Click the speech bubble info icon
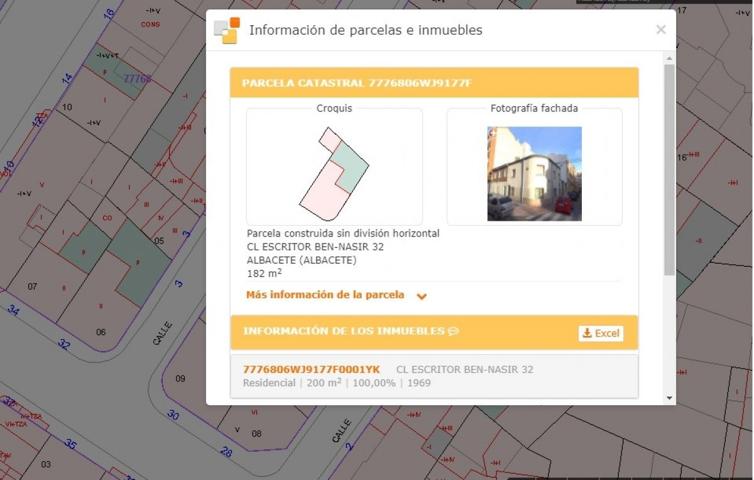 pos(453,331)
